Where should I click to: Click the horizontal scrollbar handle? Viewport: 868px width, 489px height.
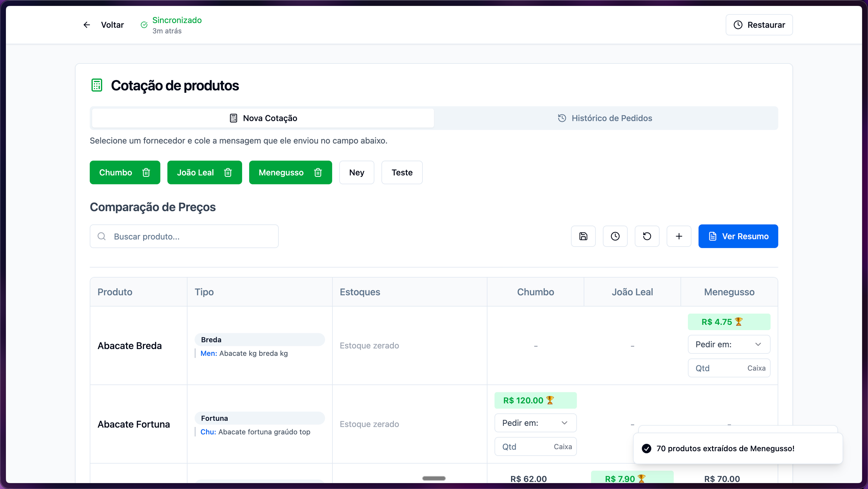pyautogui.click(x=434, y=478)
